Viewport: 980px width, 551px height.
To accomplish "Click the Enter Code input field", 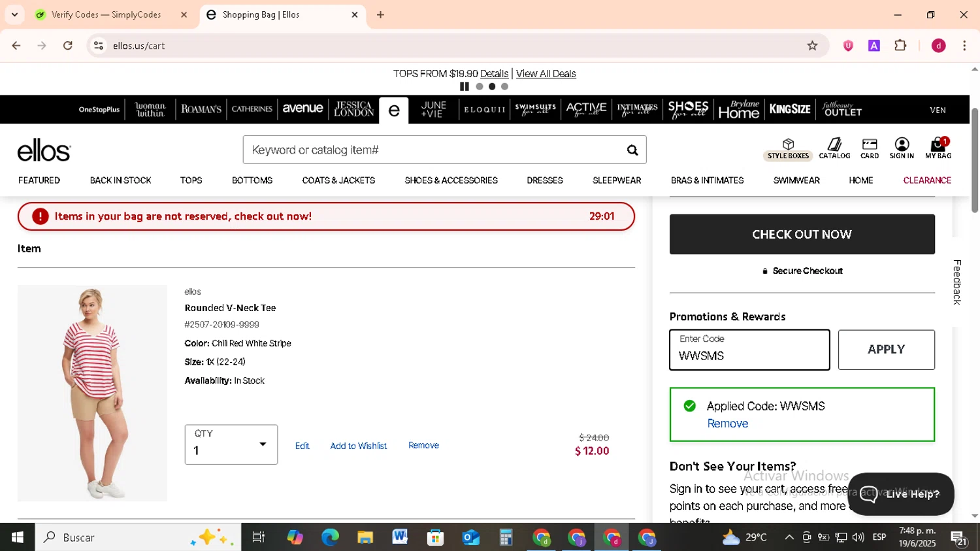I will tap(749, 350).
